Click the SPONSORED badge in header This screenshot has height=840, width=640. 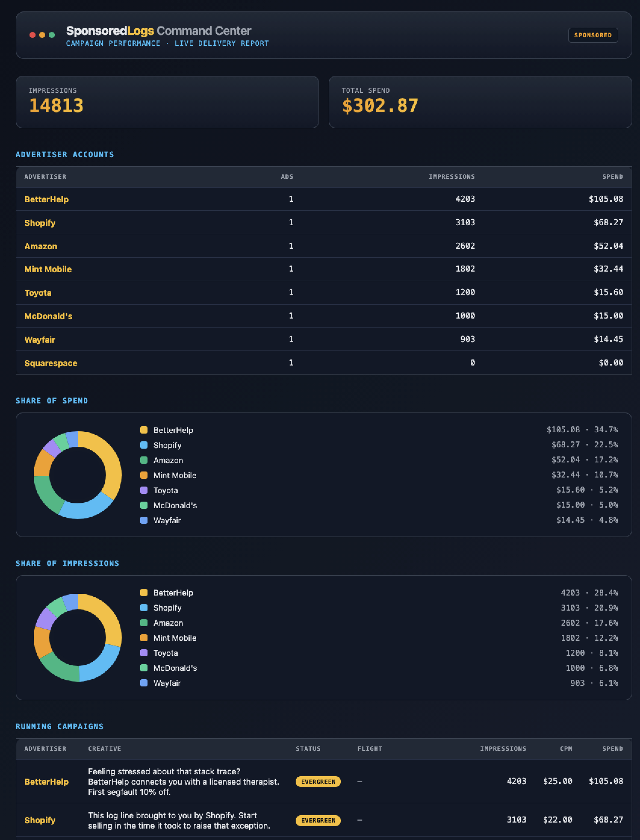pyautogui.click(x=593, y=35)
